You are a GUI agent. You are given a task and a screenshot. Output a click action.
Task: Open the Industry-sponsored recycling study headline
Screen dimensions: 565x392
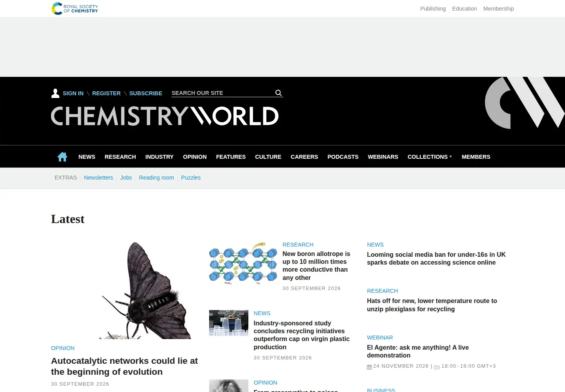pyautogui.click(x=302, y=335)
